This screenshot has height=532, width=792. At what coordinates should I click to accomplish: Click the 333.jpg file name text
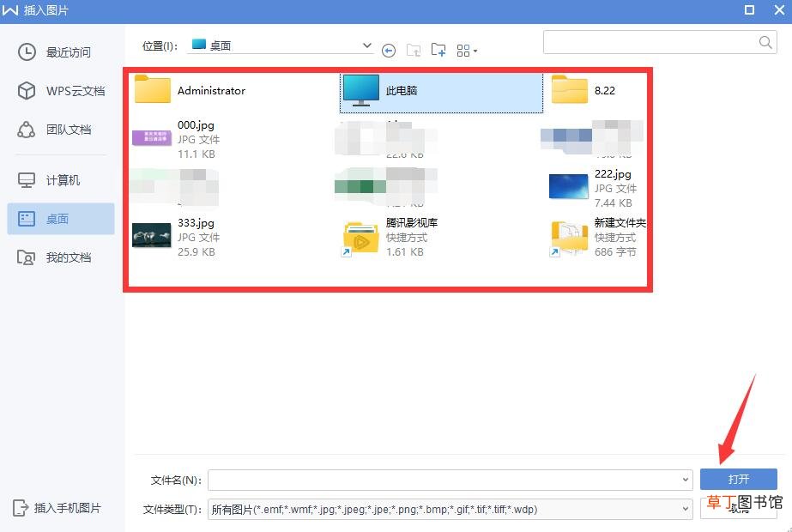(x=196, y=223)
